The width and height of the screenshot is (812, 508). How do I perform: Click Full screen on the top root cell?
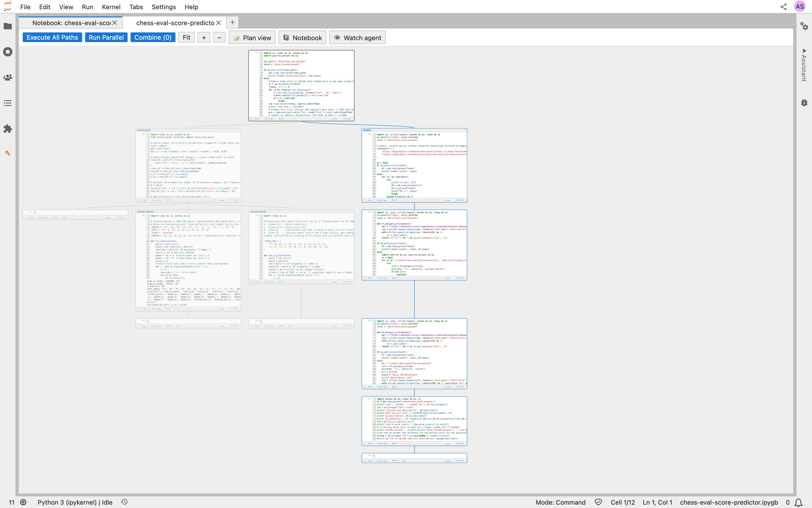point(346,119)
